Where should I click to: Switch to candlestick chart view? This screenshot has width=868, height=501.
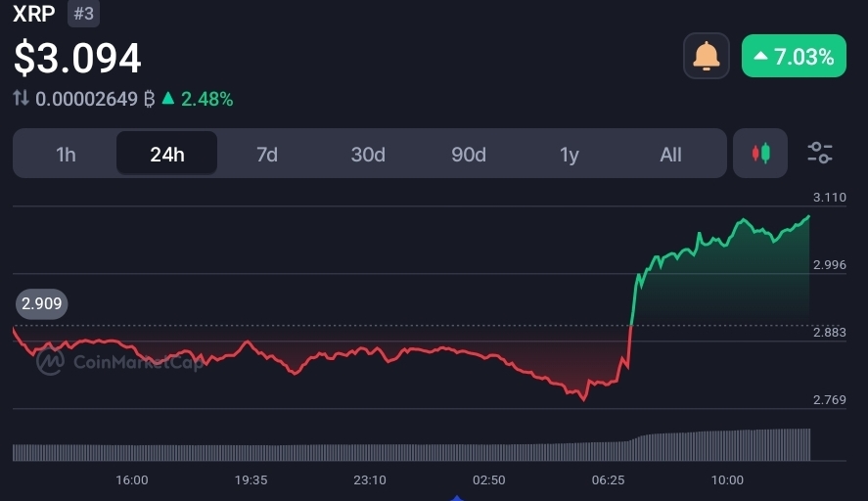(x=760, y=154)
